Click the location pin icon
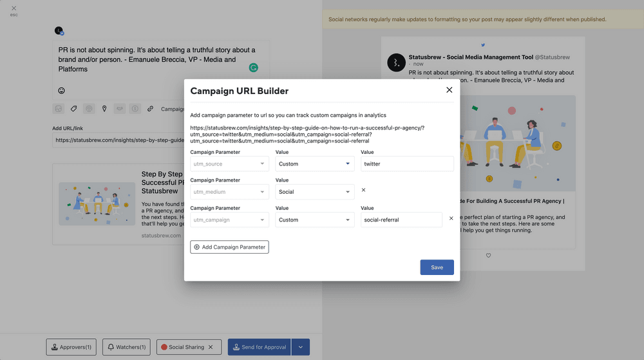Viewport: 644px width, 360px height. pos(104,109)
